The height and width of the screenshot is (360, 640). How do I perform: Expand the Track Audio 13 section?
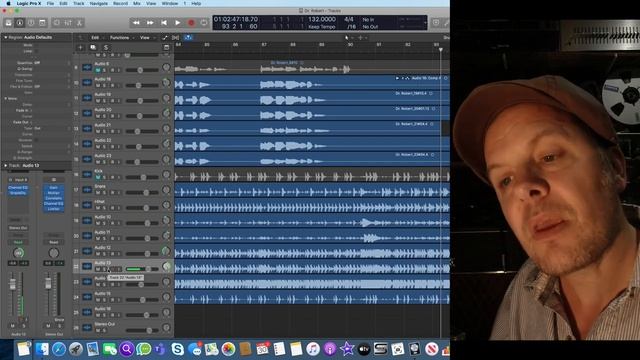6,166
